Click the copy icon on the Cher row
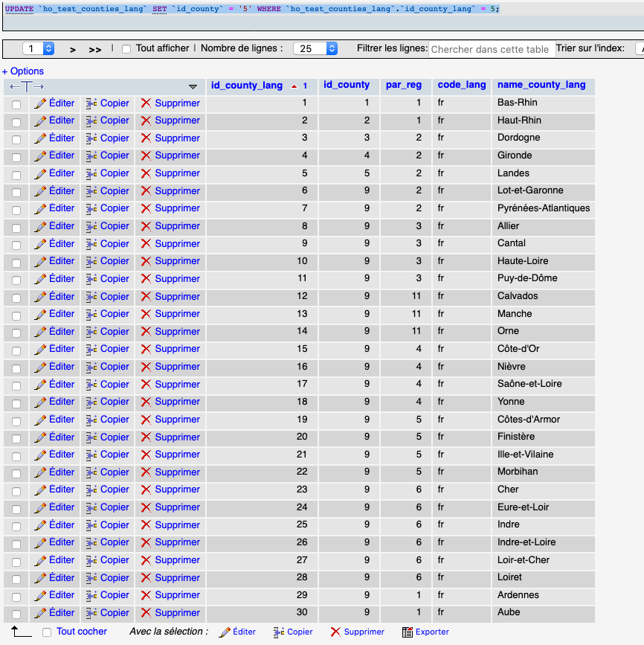This screenshot has width=644, height=645. pos(91,490)
